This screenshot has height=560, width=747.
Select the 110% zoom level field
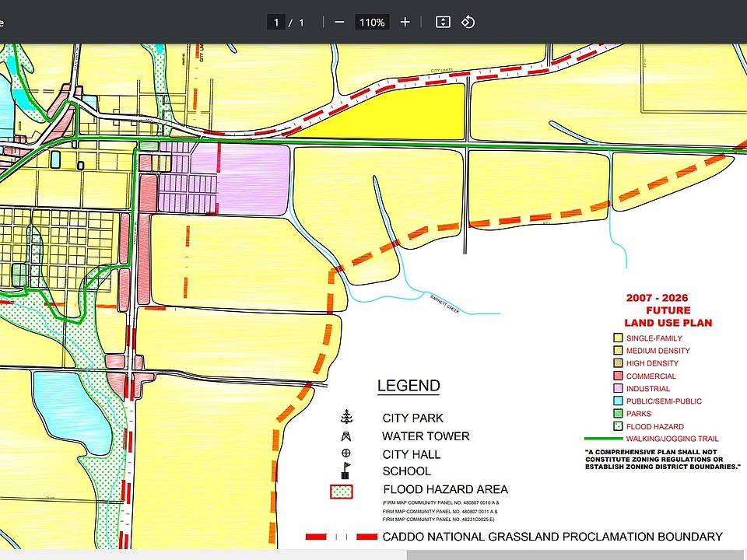pyautogui.click(x=372, y=23)
